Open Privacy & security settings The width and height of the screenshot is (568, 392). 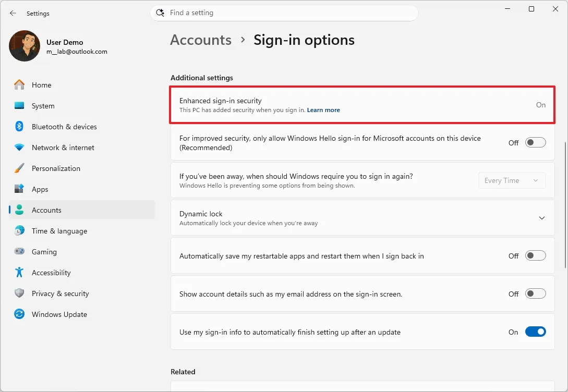[82, 293]
